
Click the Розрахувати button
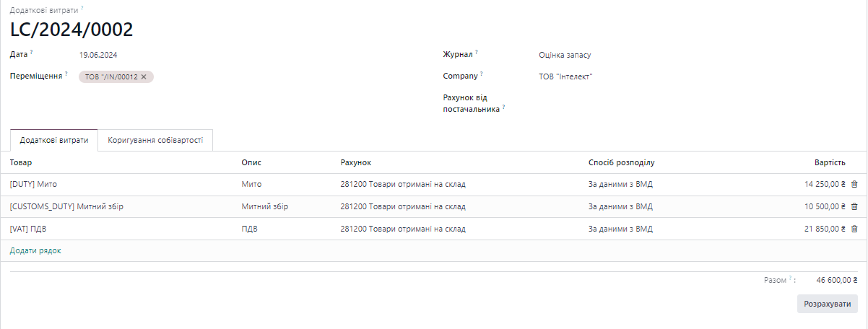coord(828,304)
